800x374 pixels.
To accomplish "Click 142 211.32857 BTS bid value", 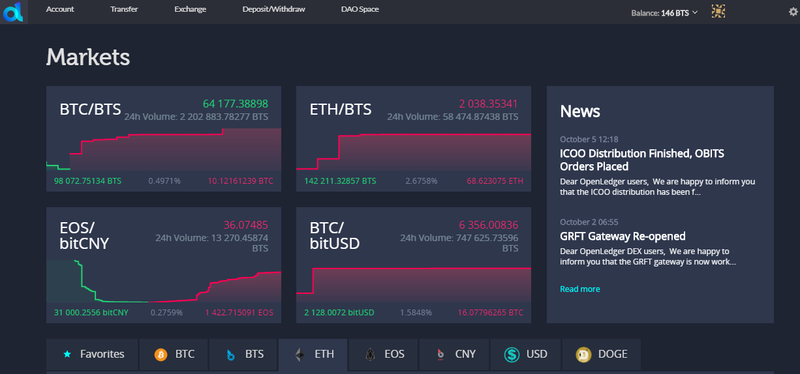I will coord(340,181).
